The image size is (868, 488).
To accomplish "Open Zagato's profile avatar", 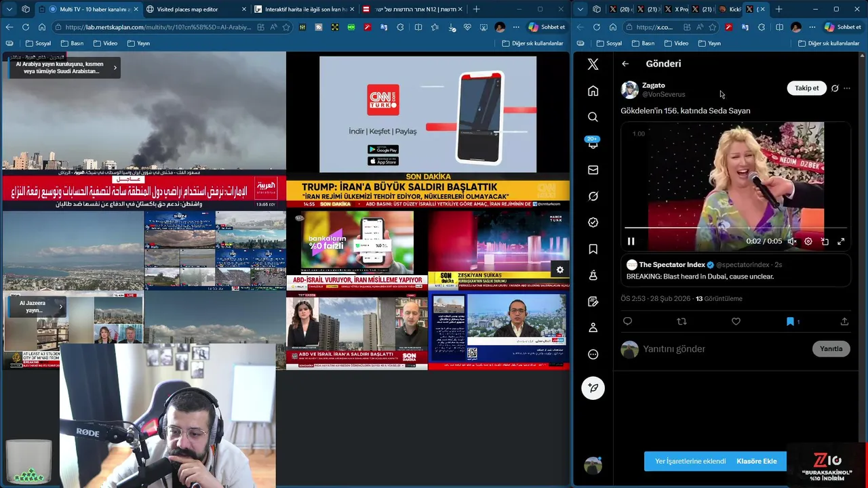I will coord(630,89).
